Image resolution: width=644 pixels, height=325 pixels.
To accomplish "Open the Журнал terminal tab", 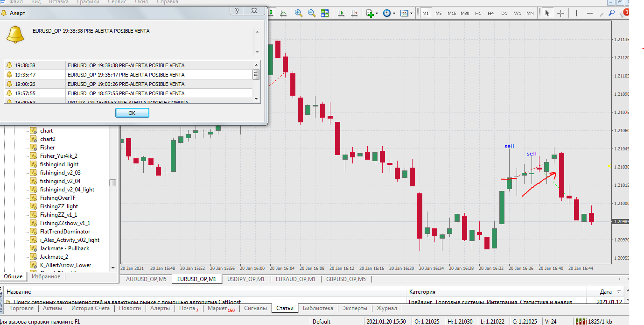I will [x=386, y=308].
